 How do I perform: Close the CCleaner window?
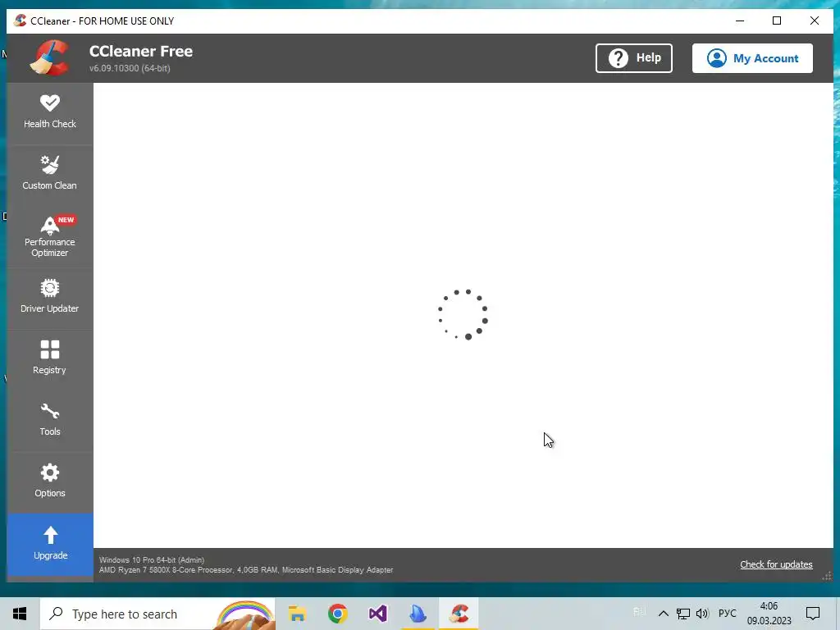coord(815,21)
